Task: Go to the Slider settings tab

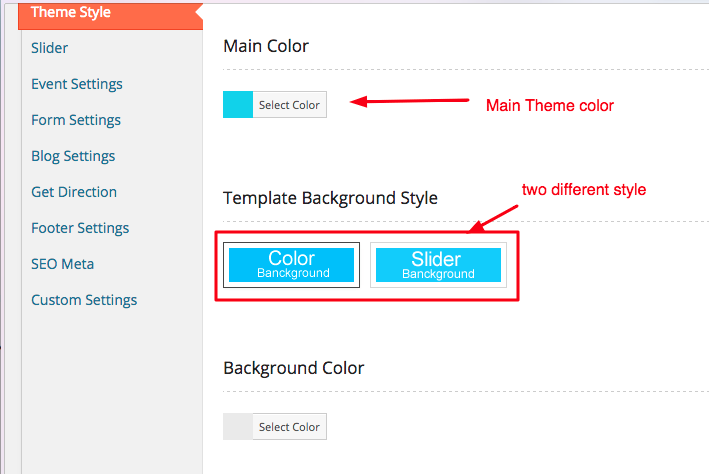Action: pyautogui.click(x=50, y=48)
